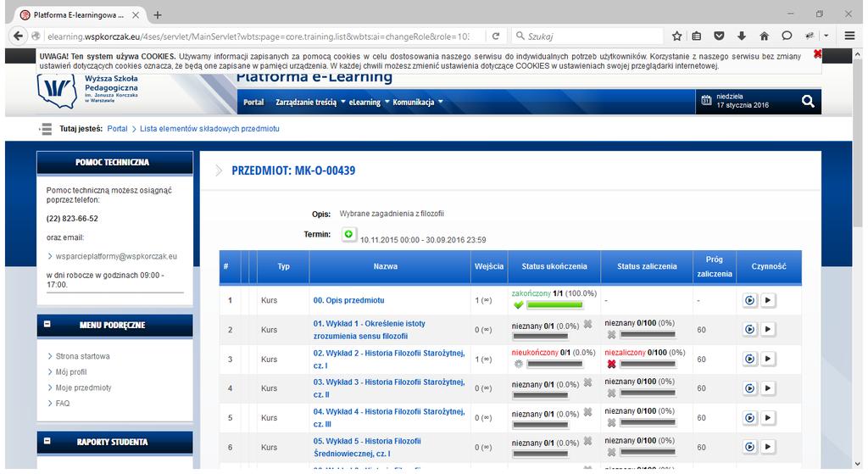Collapse the RAPORTY STUDENTA panel
This screenshot has width=868, height=474.
pos(47,441)
